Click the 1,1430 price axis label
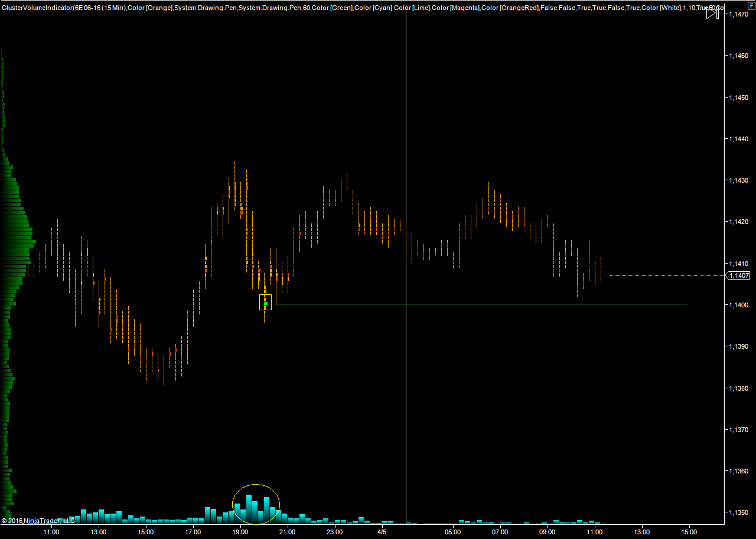Screen dimensions: 756x539 pos(740,180)
